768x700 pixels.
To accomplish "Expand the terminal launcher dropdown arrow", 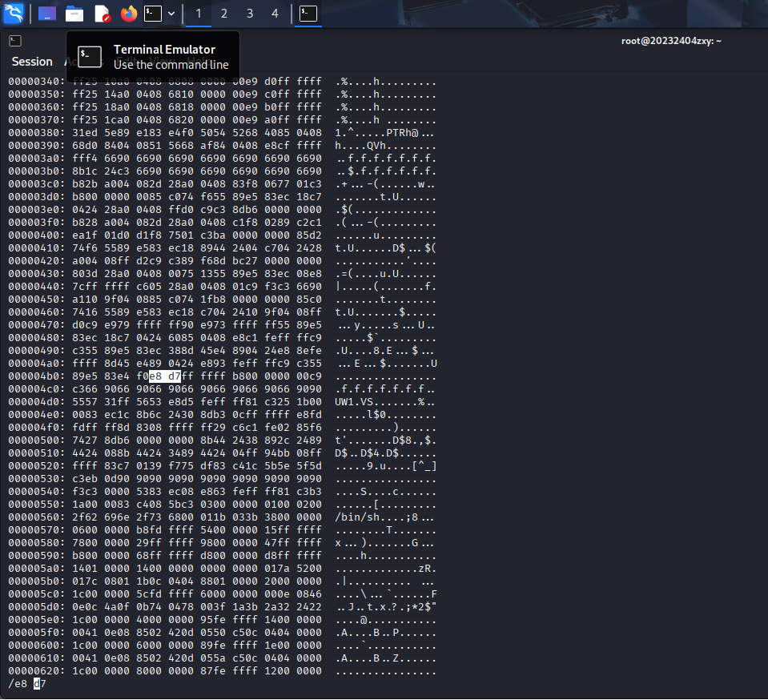I will coord(171,14).
